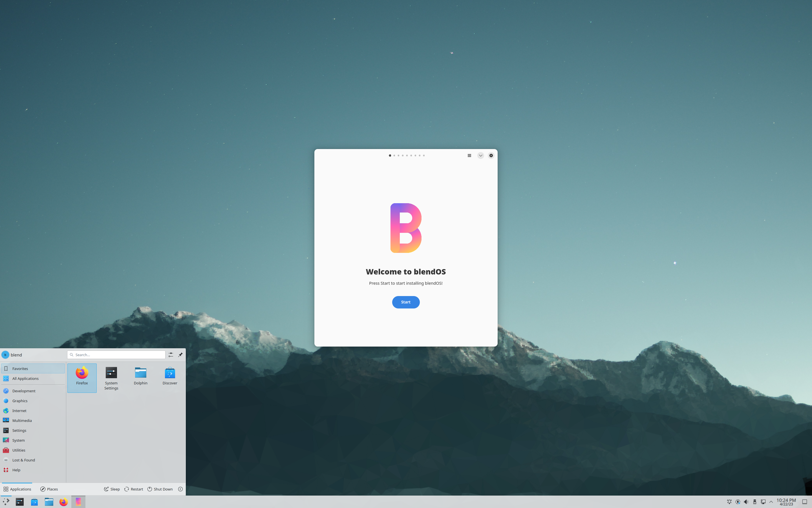
Task: Launch Firefox from Favorites grid
Action: click(82, 378)
